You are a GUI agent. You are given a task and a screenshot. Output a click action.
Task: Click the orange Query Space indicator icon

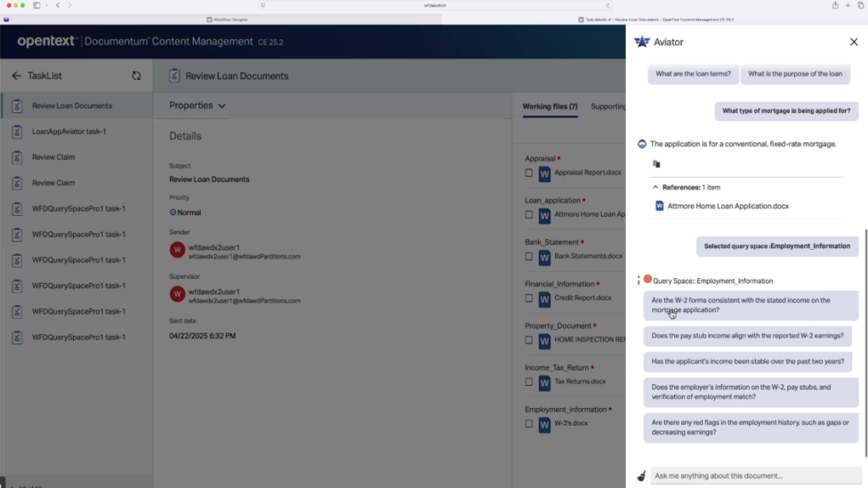pyautogui.click(x=647, y=279)
